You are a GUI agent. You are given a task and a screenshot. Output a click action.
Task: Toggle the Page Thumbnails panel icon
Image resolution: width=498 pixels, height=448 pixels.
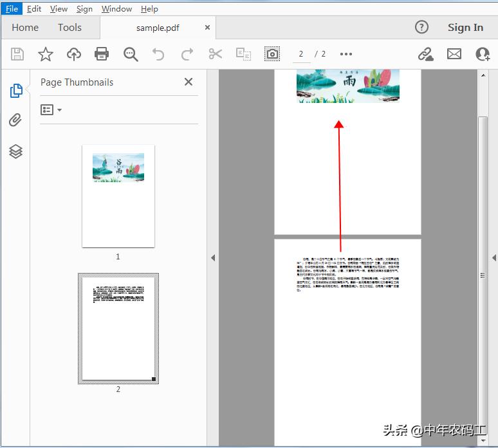pyautogui.click(x=16, y=91)
